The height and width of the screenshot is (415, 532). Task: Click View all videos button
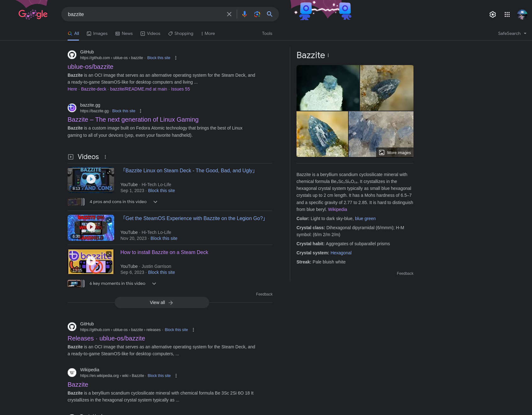point(162,302)
